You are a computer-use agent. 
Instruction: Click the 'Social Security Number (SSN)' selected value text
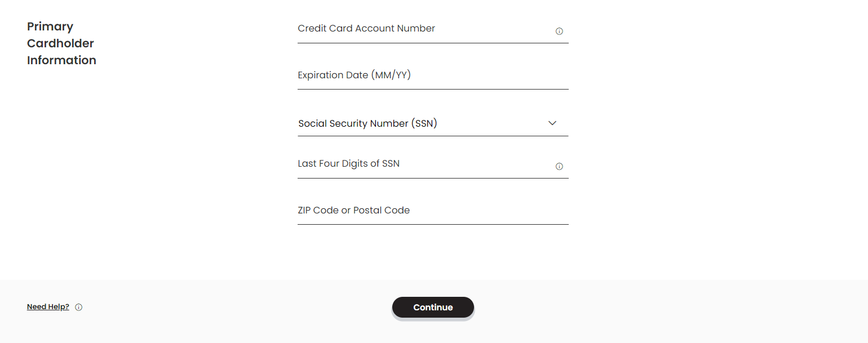[367, 123]
